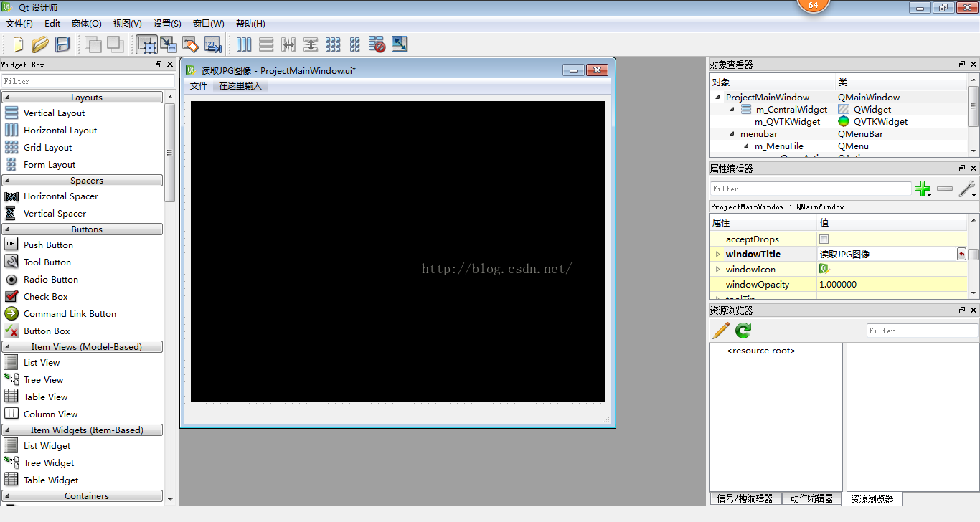Switch to 信号/槽编辑器 tab
Image resolution: width=980 pixels, height=522 pixels.
pyautogui.click(x=745, y=498)
